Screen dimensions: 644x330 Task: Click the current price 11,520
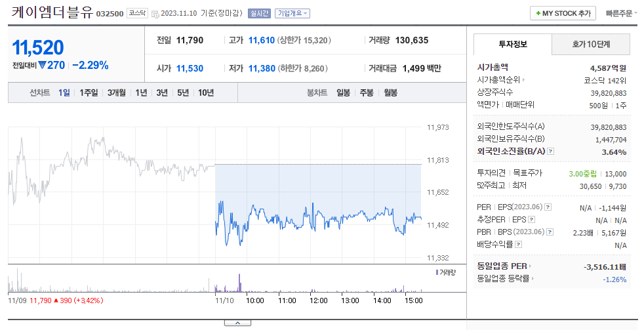[x=38, y=48]
